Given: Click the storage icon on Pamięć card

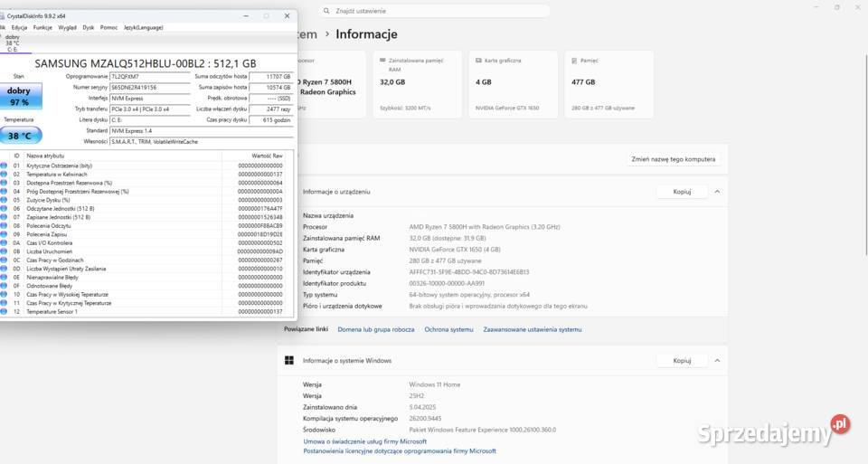Looking at the screenshot, I should tap(574, 61).
